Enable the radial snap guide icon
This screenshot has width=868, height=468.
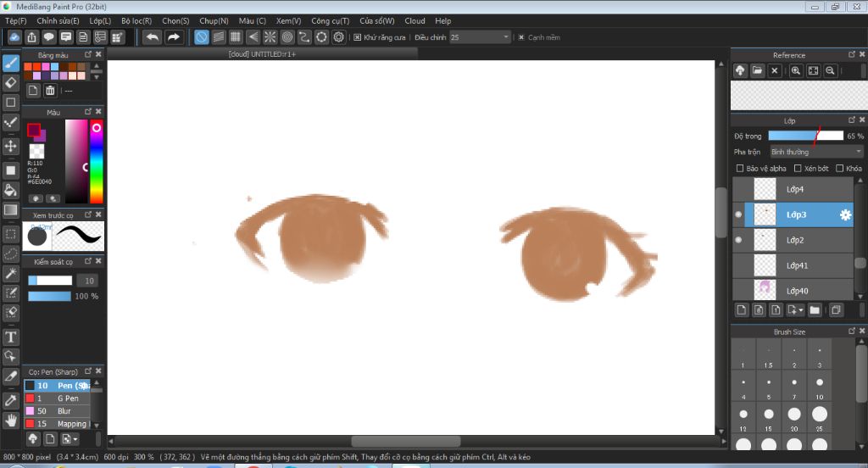[x=270, y=37]
